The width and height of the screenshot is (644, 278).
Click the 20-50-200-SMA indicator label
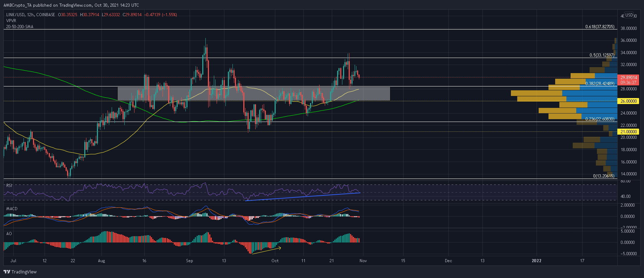coord(20,27)
